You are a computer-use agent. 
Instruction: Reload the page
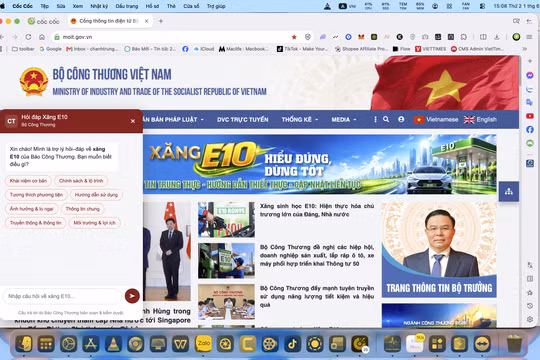tap(28, 37)
